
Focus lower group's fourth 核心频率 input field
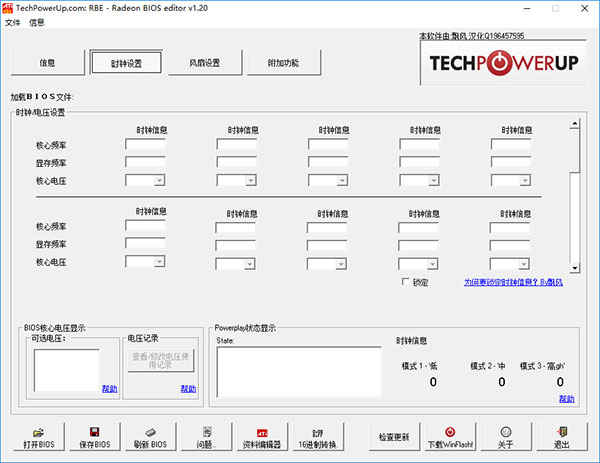pyautogui.click(x=418, y=228)
